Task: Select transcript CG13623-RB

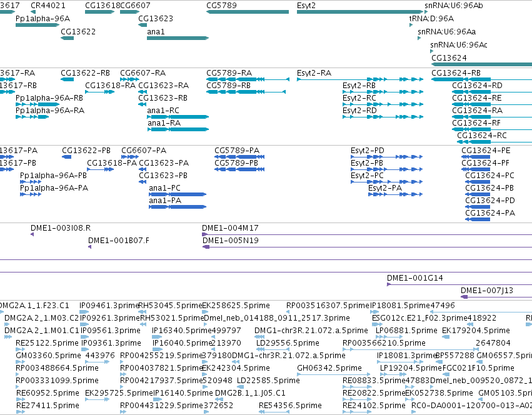Action: pos(163,98)
